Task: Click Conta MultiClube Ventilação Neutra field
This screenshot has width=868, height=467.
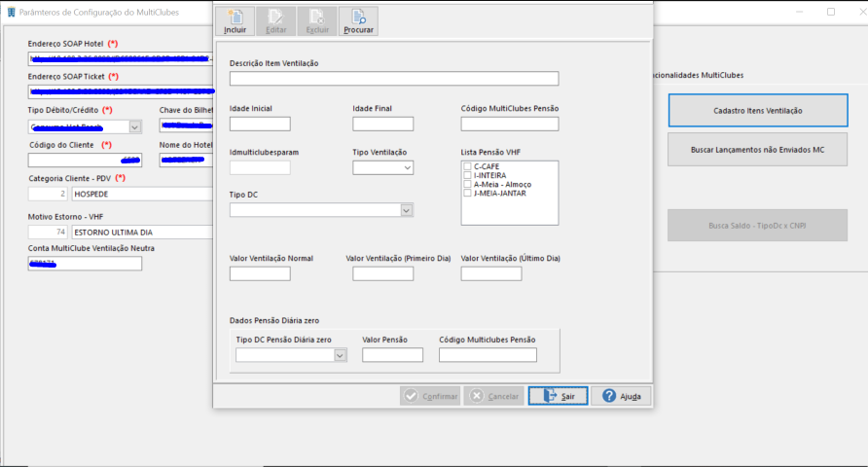Action: (86, 264)
